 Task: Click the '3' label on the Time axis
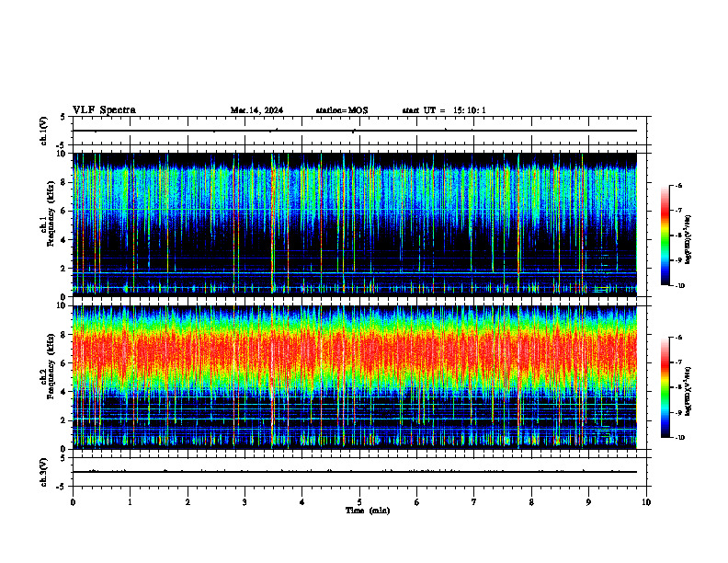click(245, 501)
